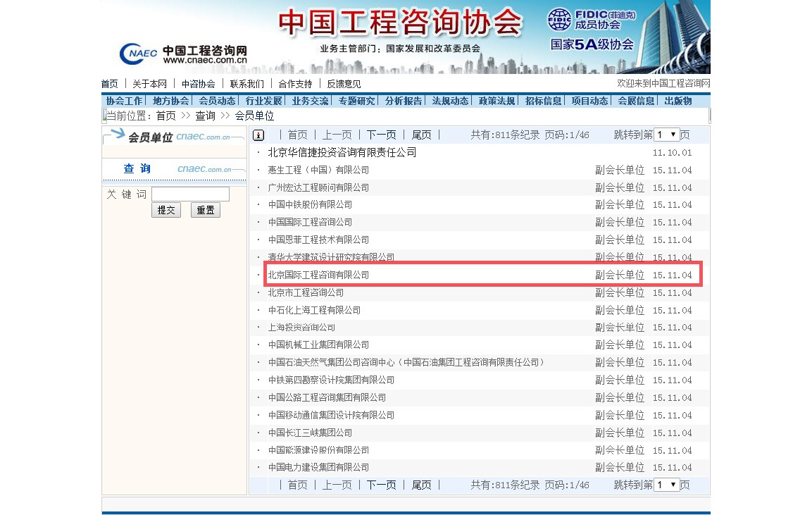Open 中石化上海工程有限公司 entry
812x515 pixels.
click(x=314, y=311)
